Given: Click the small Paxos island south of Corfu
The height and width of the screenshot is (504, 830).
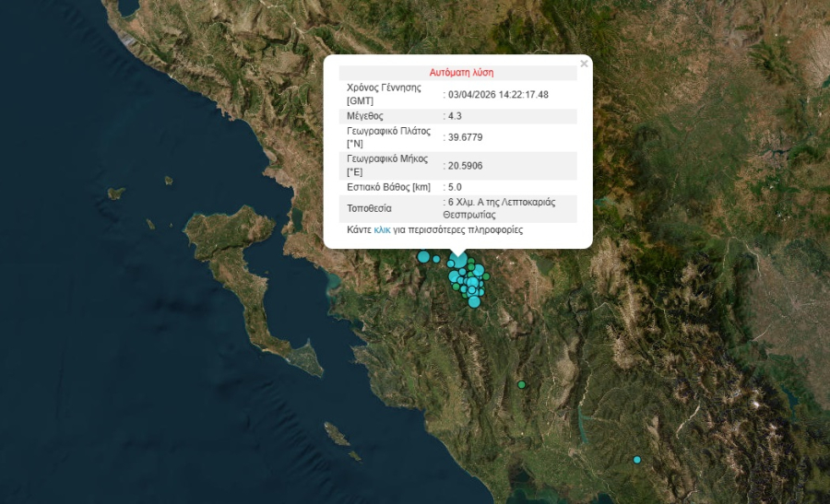Looking at the screenshot, I should tap(338, 431).
